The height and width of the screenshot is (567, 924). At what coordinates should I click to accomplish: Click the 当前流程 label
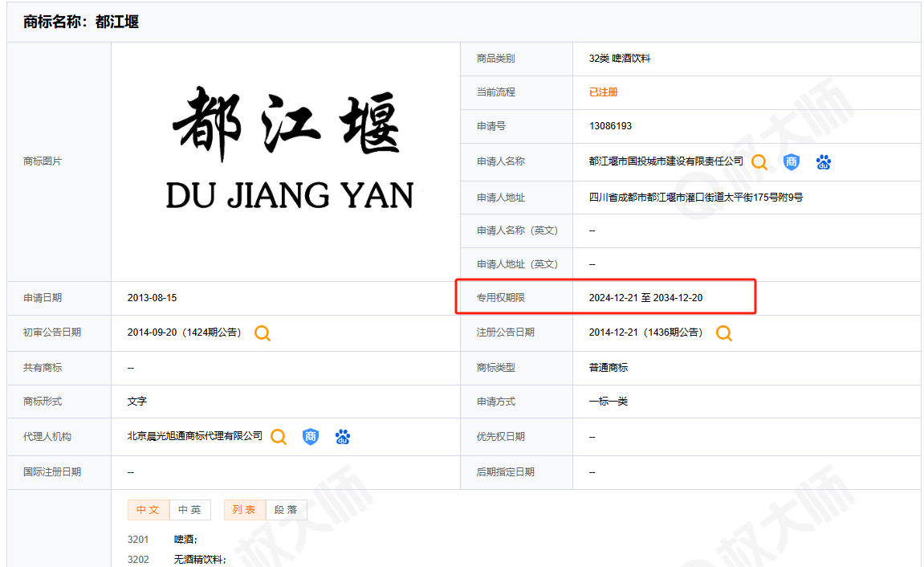click(496, 92)
